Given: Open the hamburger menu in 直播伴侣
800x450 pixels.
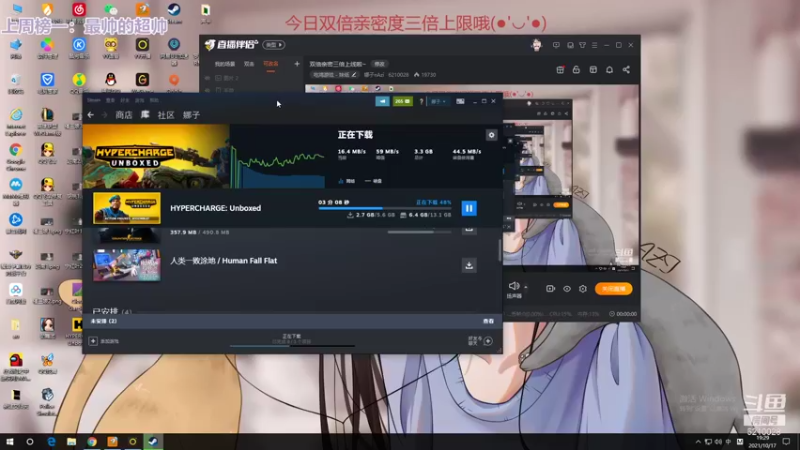Looking at the screenshot, I should 594,45.
